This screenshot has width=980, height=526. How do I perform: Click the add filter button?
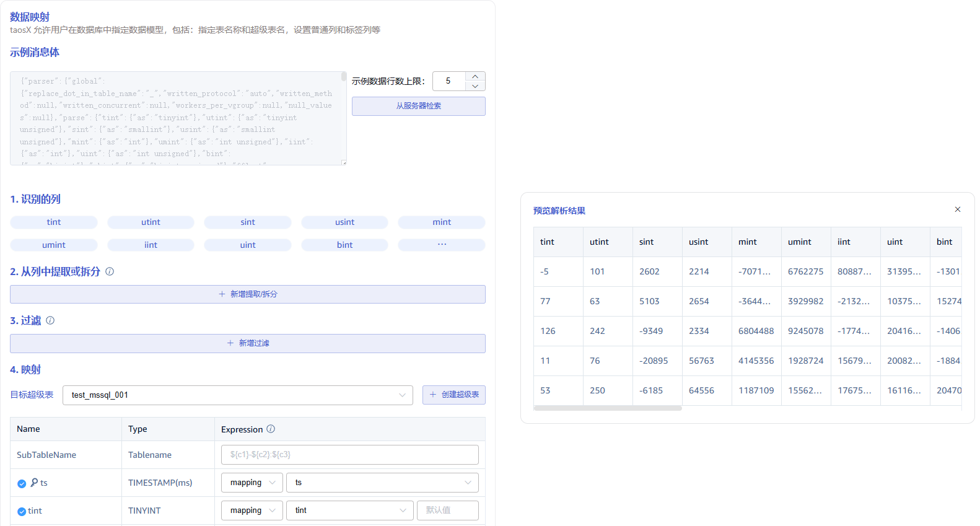coord(247,343)
